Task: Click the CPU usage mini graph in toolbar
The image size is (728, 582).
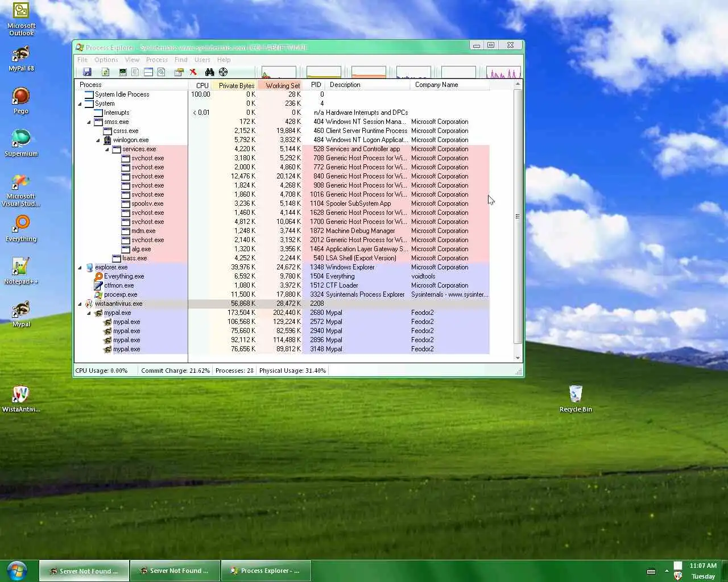Action: [x=279, y=72]
